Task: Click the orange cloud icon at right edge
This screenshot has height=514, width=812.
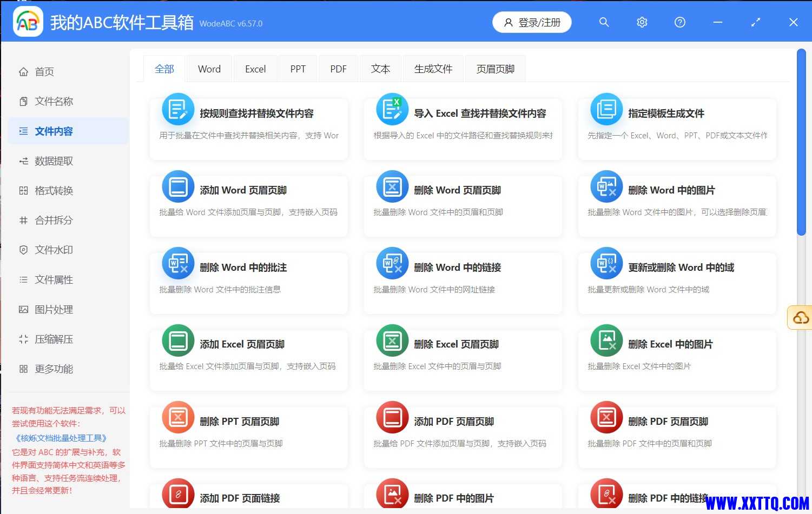Action: (801, 318)
